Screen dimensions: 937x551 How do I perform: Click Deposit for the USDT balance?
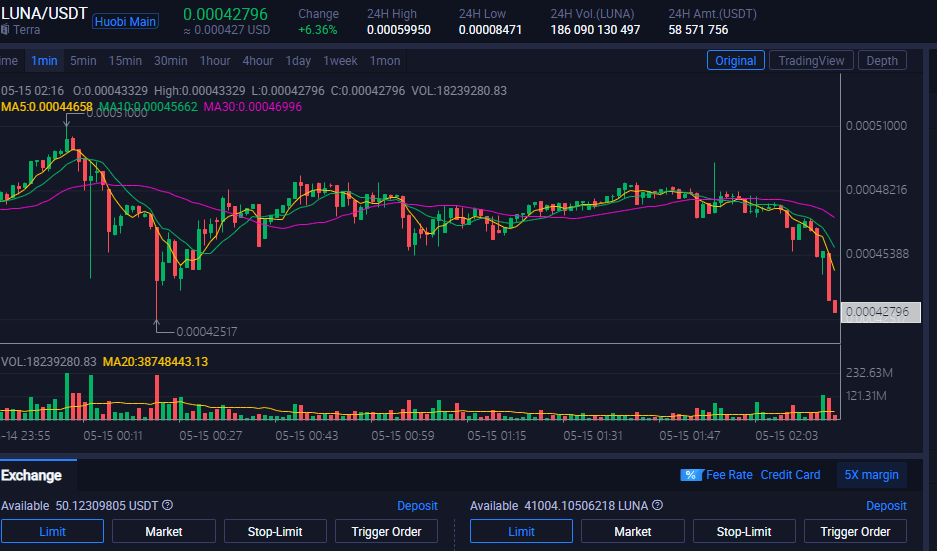pos(417,506)
